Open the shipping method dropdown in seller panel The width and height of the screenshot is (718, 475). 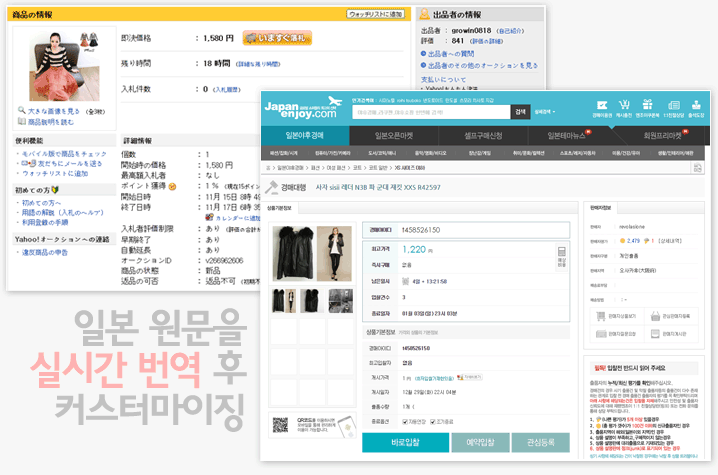coord(624,300)
